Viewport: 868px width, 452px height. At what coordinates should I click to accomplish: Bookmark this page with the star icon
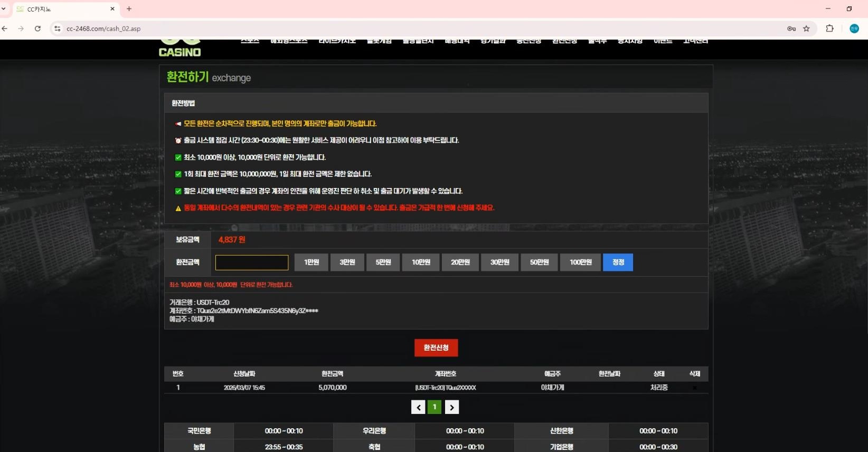(x=806, y=29)
